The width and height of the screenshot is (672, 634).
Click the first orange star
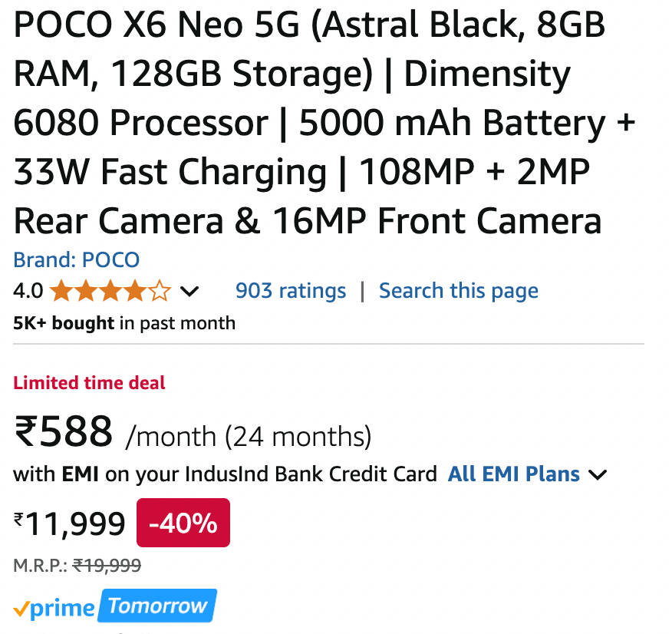coord(61,292)
